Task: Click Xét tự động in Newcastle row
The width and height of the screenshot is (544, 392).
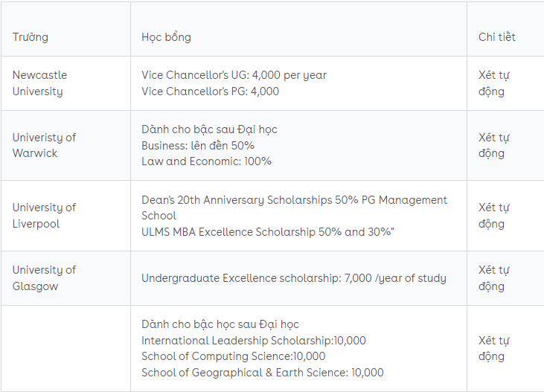Action: coord(493,83)
